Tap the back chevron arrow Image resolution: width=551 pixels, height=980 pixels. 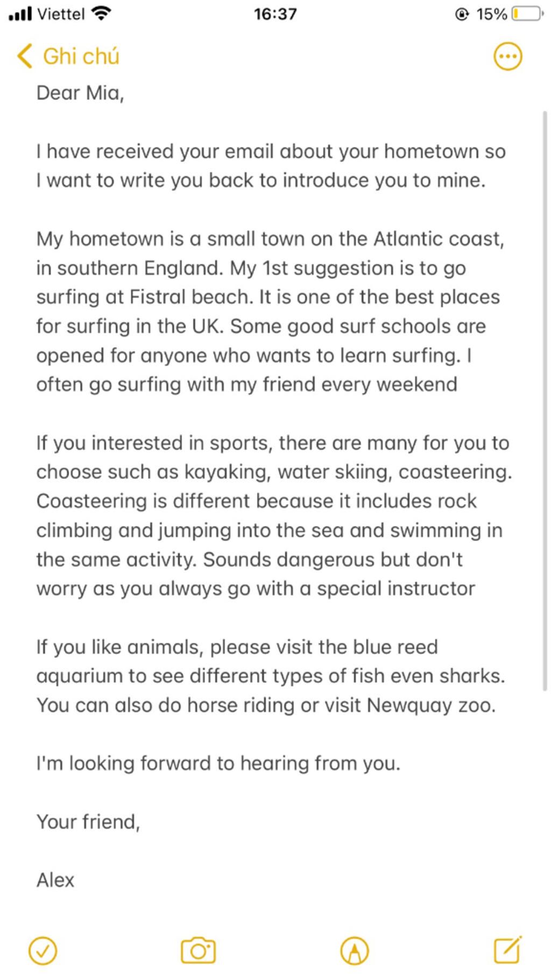click(x=25, y=56)
